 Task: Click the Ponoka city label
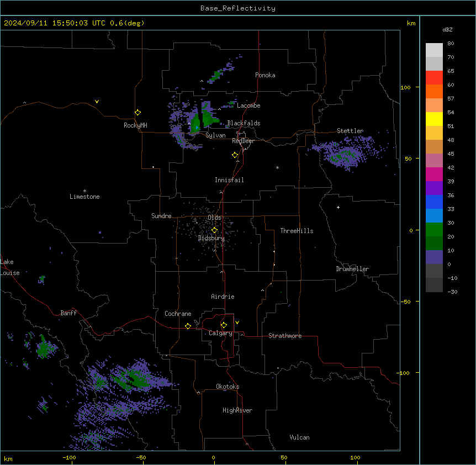coord(265,75)
